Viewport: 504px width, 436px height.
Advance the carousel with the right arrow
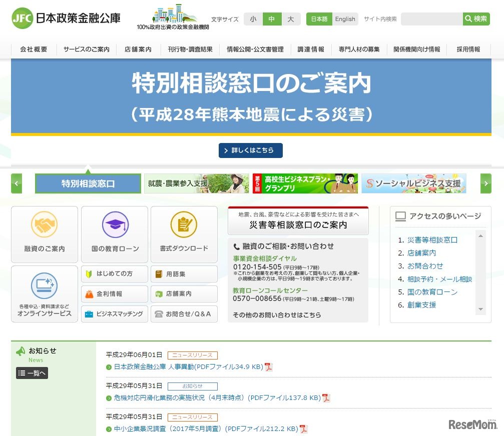coord(485,183)
